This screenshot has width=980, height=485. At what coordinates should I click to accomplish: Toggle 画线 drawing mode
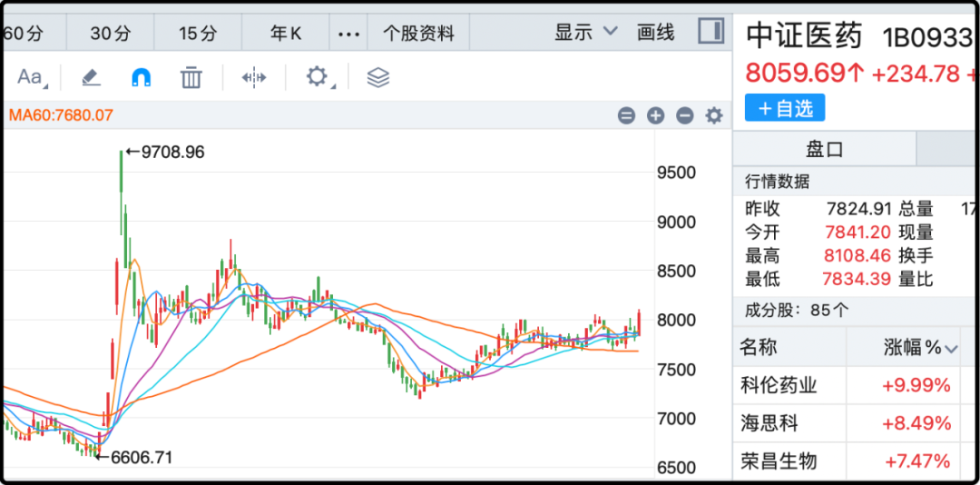[x=656, y=33]
